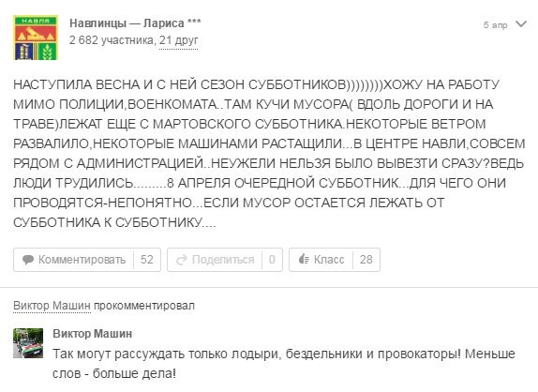Open Виктор Машин link above comment

click(52, 306)
